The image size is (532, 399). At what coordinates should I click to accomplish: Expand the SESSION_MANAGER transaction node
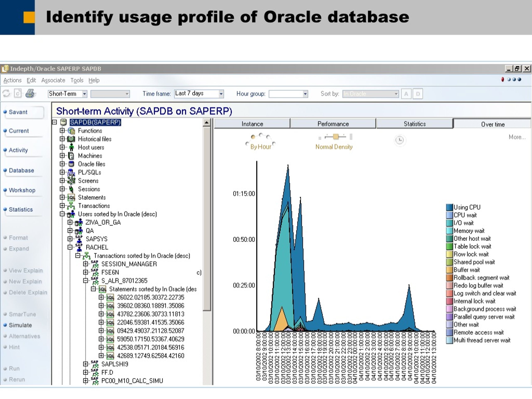[x=86, y=264]
